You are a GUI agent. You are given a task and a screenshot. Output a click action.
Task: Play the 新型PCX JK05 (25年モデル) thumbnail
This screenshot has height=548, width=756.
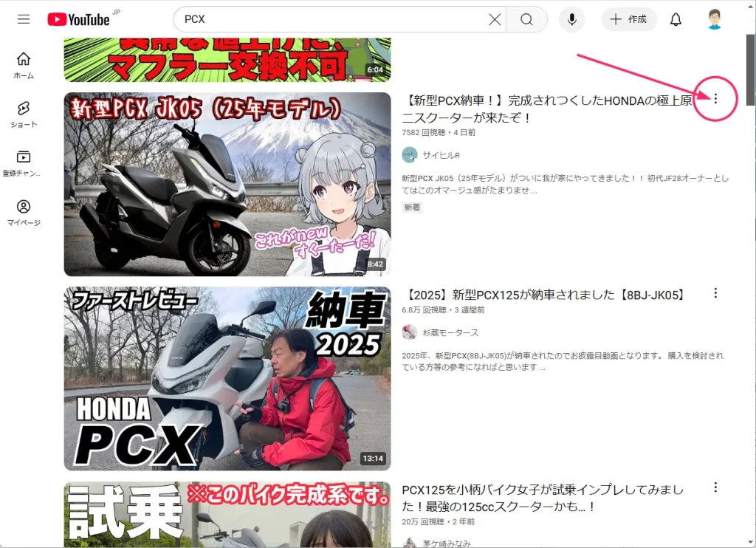(227, 185)
